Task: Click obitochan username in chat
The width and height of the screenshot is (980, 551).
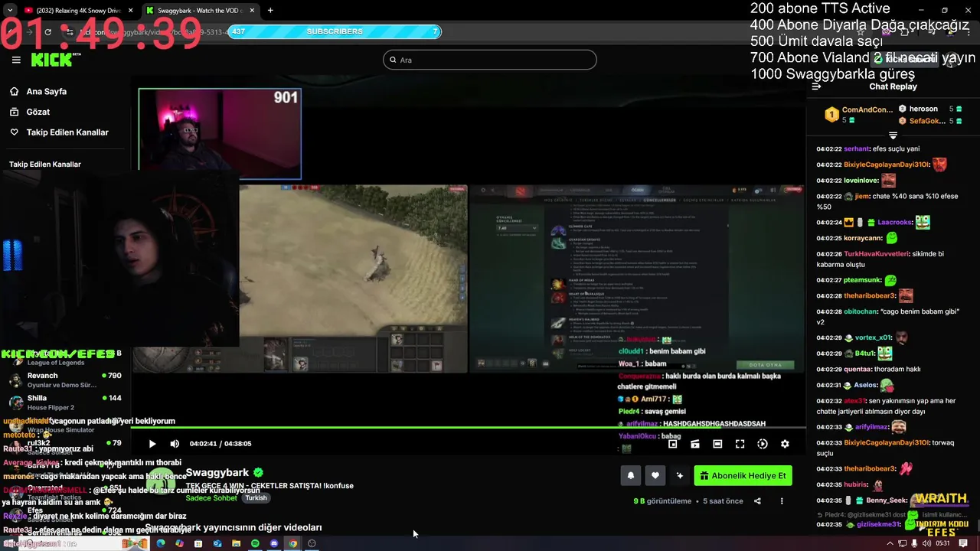Action: point(861,311)
